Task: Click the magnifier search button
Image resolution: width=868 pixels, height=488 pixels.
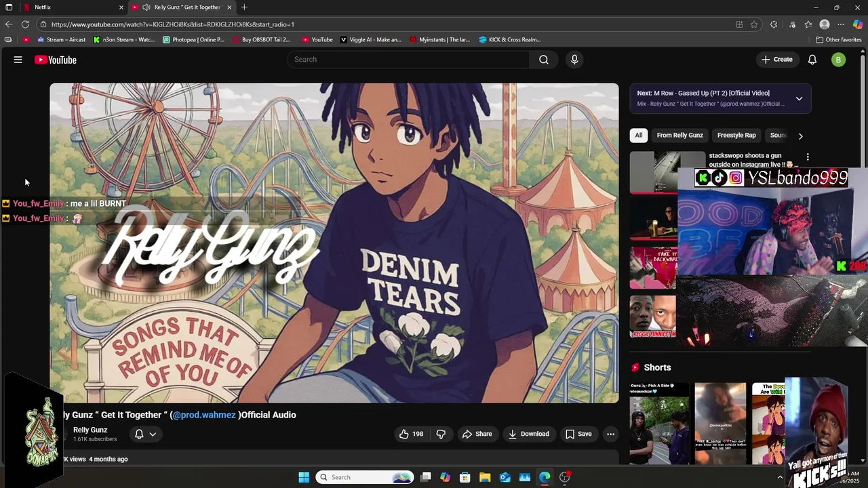Action: click(x=544, y=60)
